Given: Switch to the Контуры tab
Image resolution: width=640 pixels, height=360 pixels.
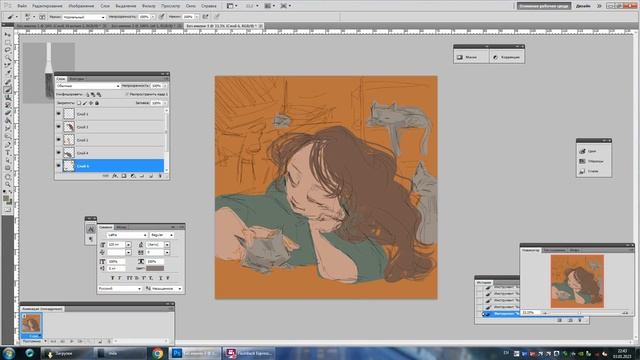Looking at the screenshot, I should pyautogui.click(x=77, y=79).
